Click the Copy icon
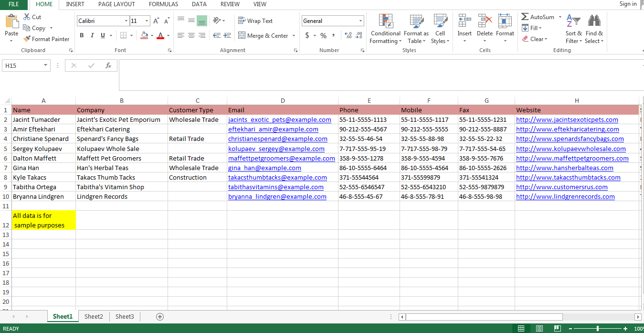644x333 pixels. (27, 28)
